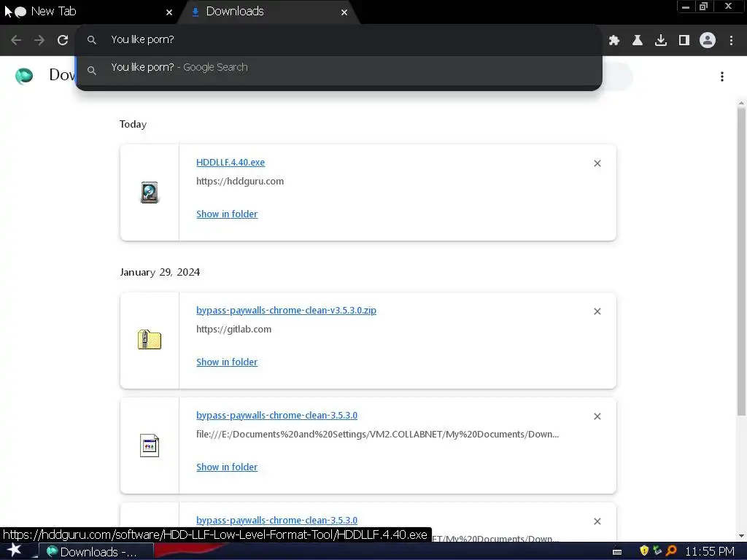Click the browser logo beside Downloads title
The width and height of the screenshot is (747, 560).
(x=24, y=76)
